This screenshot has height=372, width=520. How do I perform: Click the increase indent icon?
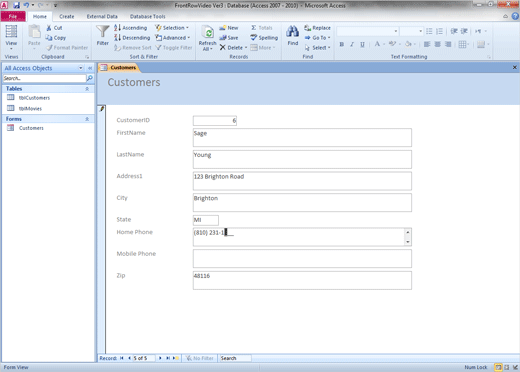click(464, 31)
